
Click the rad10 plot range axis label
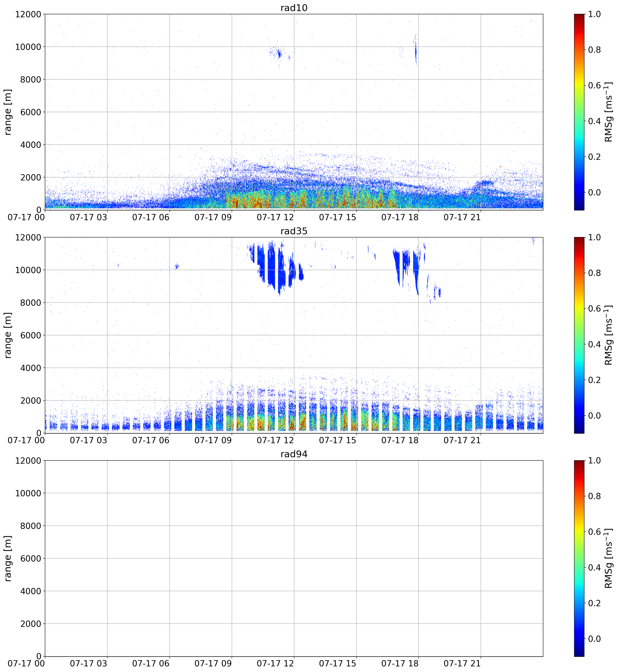(x=8, y=112)
